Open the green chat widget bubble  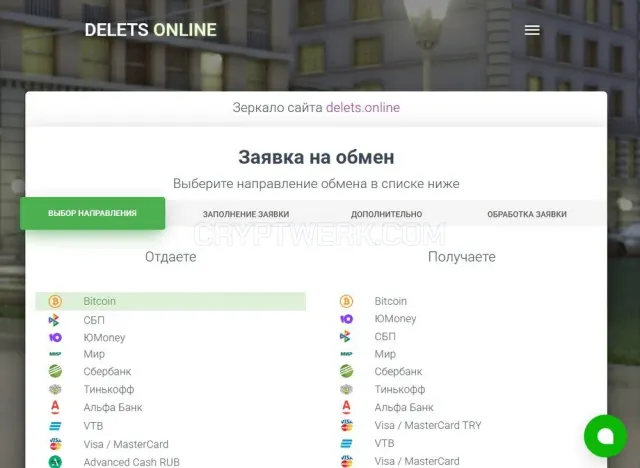(x=605, y=436)
